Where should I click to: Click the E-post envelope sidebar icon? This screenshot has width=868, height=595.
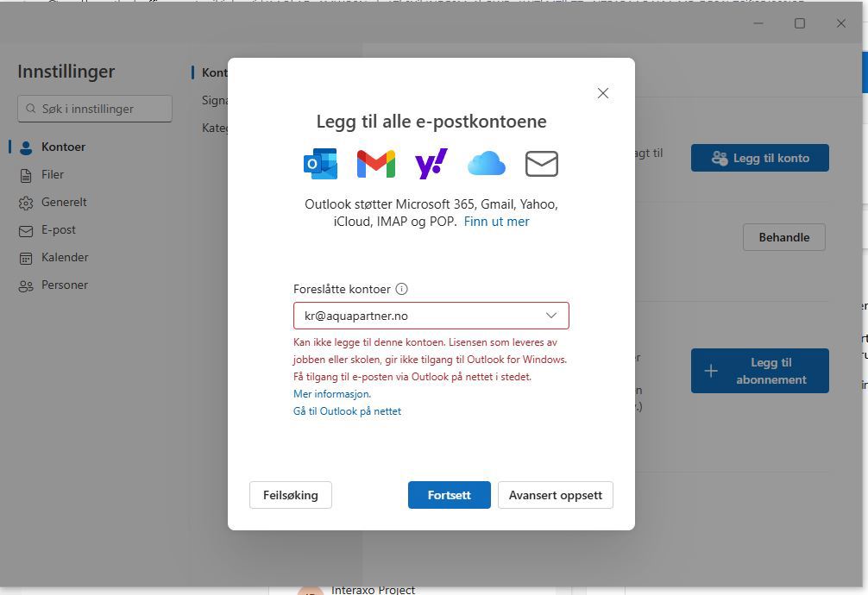pyautogui.click(x=26, y=231)
